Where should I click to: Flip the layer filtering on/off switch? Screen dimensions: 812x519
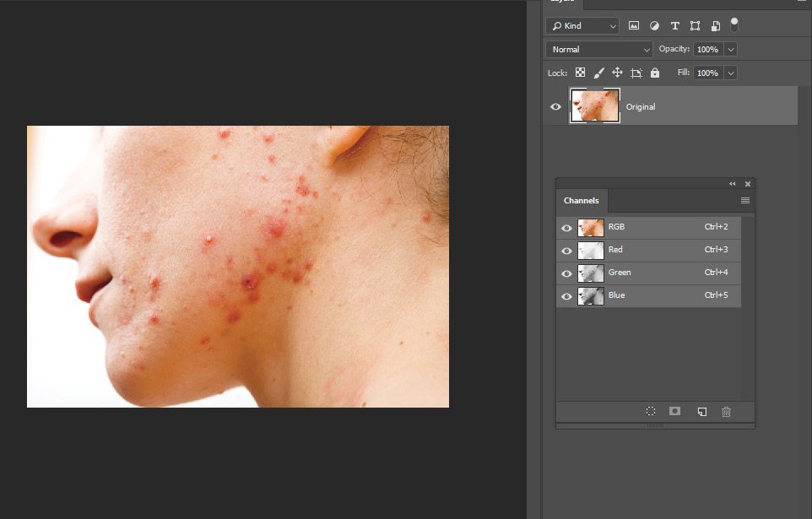[734, 25]
